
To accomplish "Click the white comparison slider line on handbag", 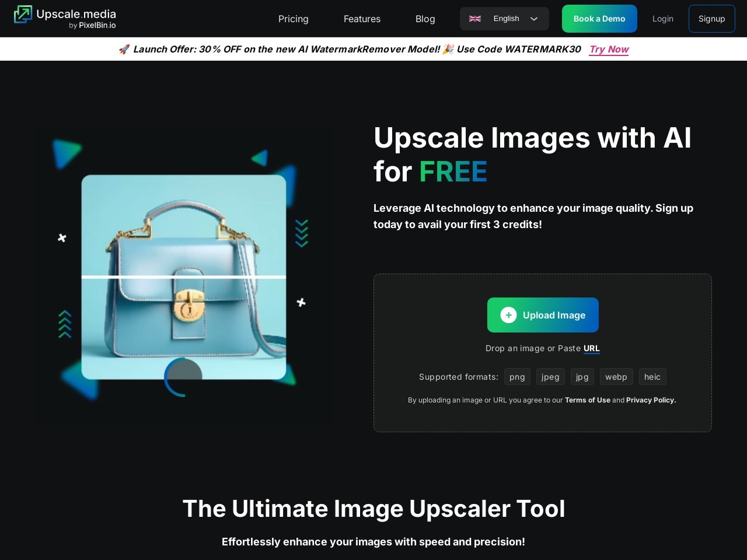I will (184, 276).
